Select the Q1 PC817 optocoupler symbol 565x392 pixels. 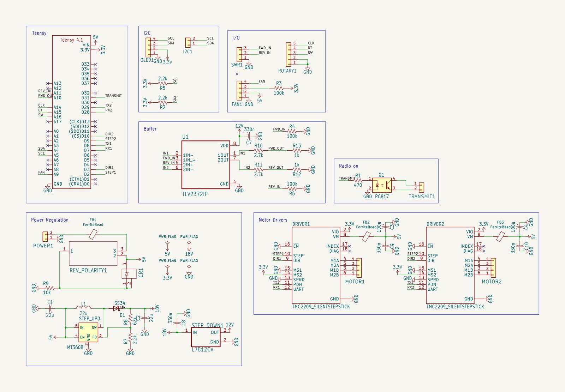(382, 185)
